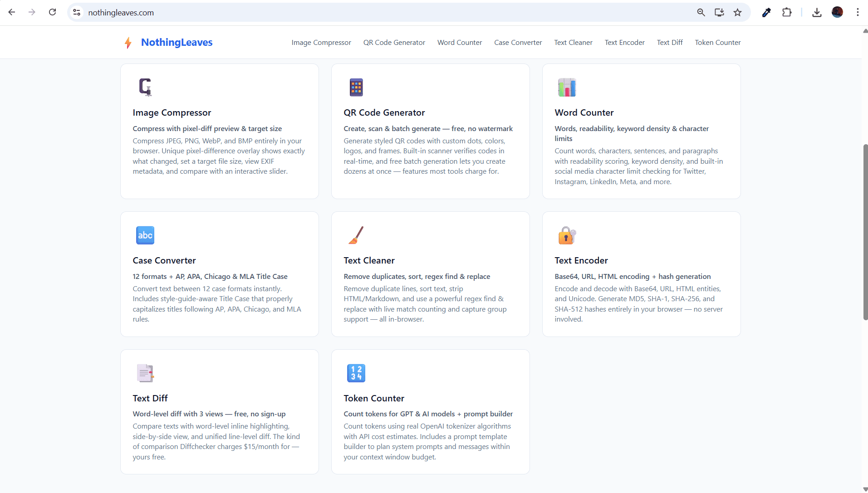Go to Word Counter in the header menu

point(459,43)
